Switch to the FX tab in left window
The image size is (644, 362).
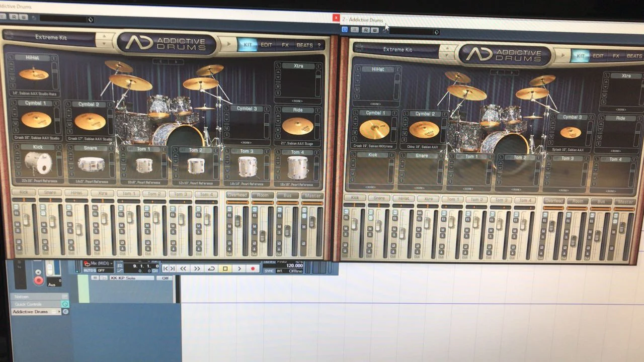[x=285, y=45]
